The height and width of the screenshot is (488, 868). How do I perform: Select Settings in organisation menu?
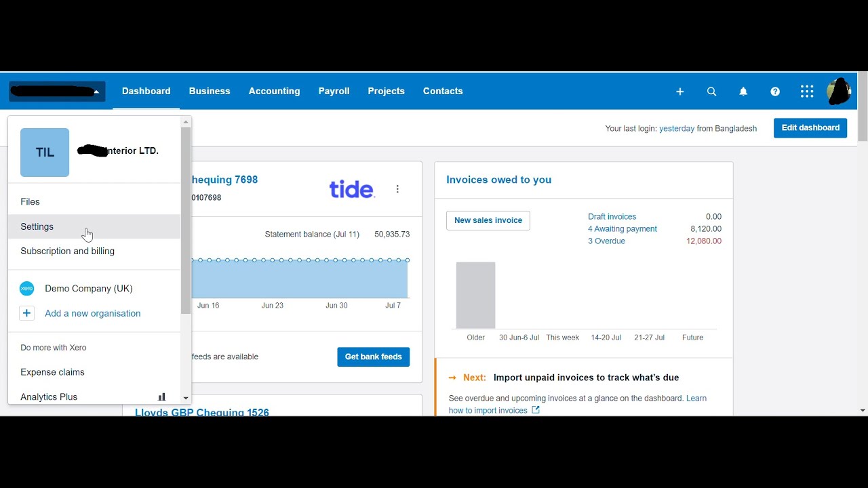pos(94,226)
